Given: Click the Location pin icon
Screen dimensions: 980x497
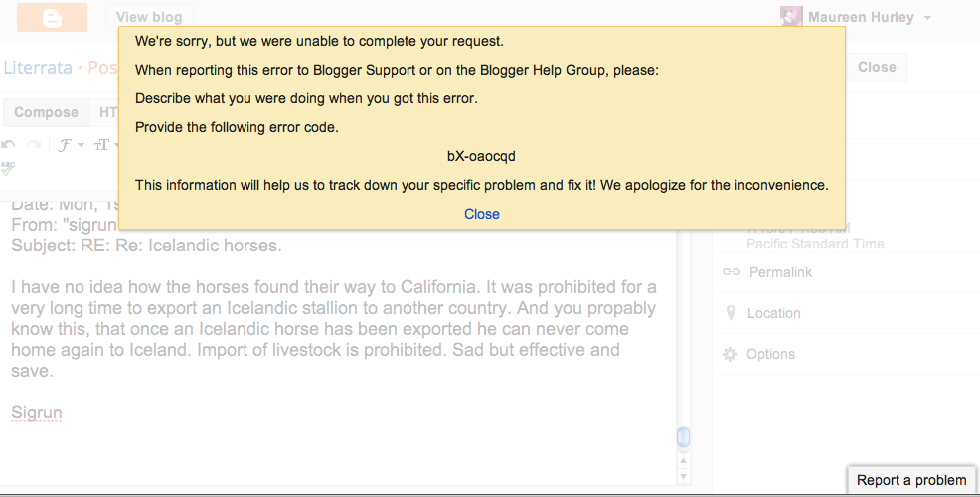Looking at the screenshot, I should pyautogui.click(x=731, y=313).
